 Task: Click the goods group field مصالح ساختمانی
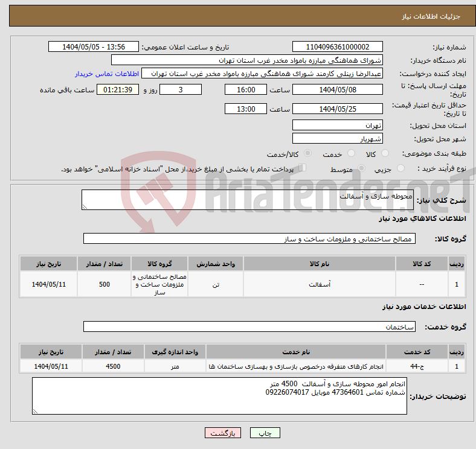pyautogui.click(x=249, y=238)
